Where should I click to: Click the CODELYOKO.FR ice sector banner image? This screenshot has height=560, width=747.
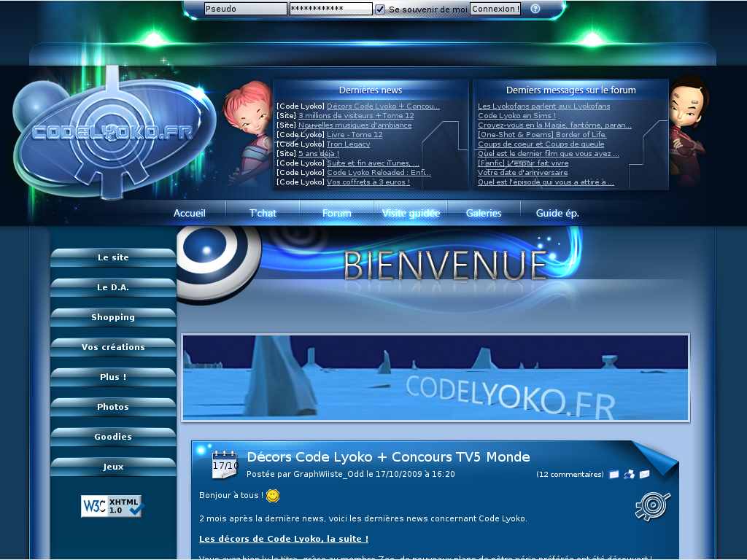click(x=436, y=378)
